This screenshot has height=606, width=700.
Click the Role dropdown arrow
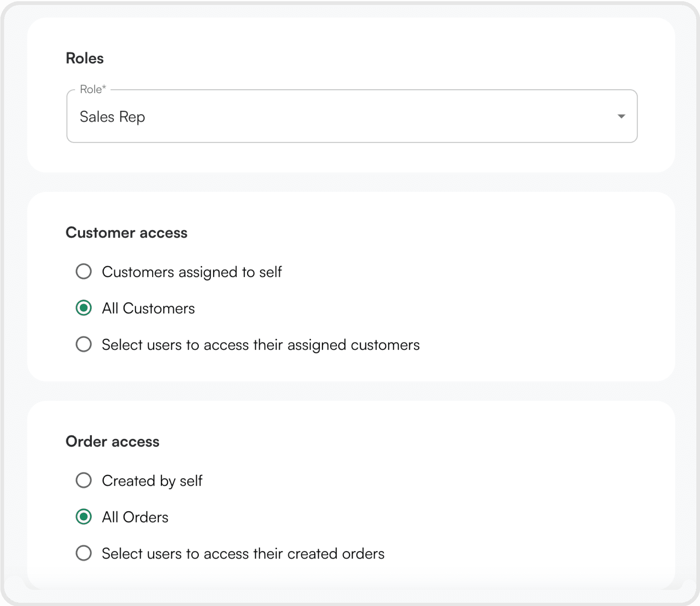621,116
